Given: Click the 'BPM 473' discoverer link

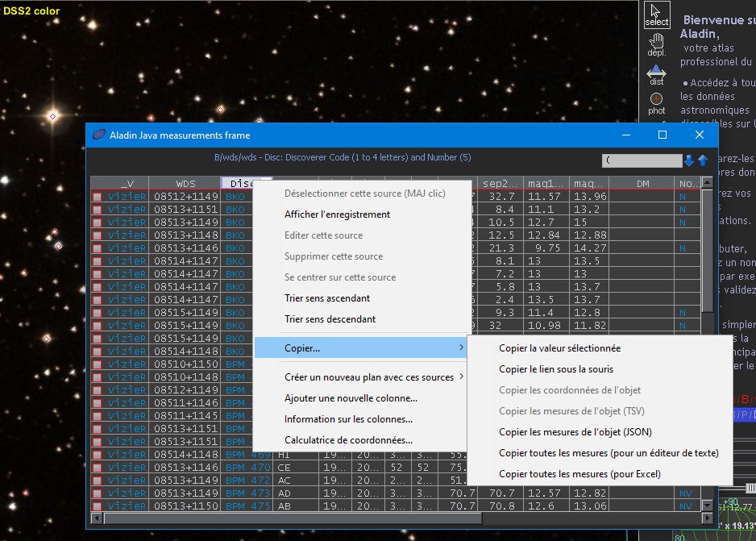Looking at the screenshot, I should pos(247,493).
